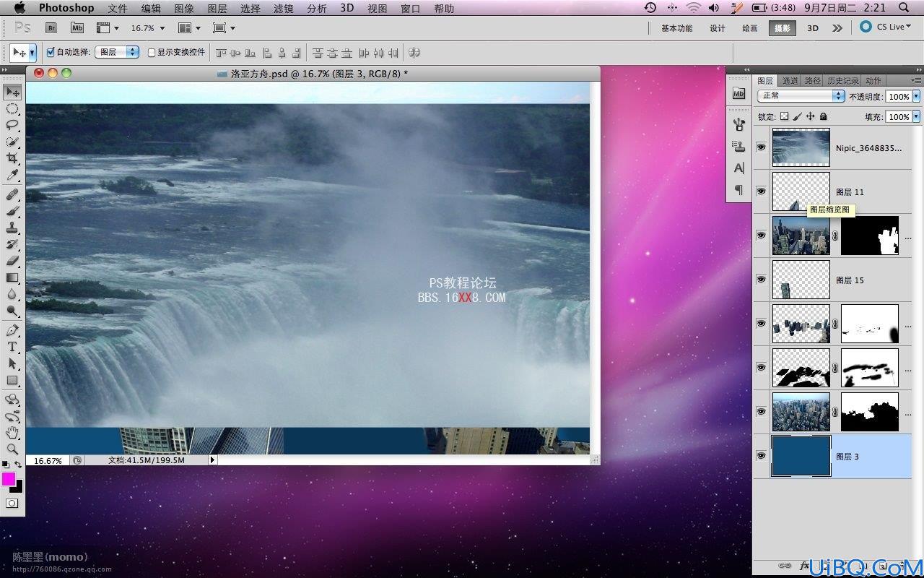Select the History Brush tool
924x578 pixels.
pos(12,244)
